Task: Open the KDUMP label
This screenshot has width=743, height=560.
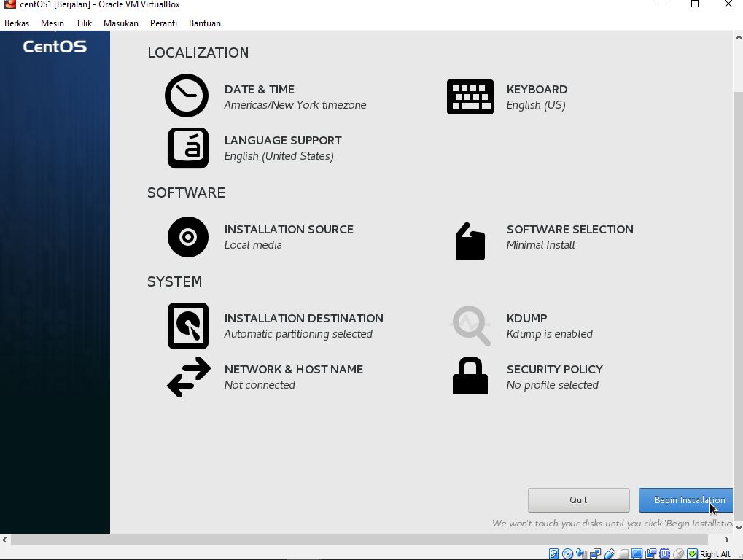Action: tap(527, 319)
